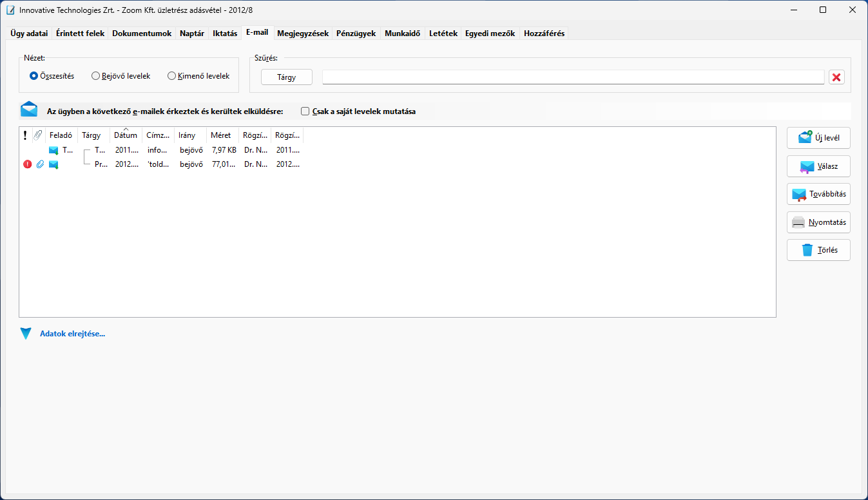Click the attachment paperclip column header
Screen dimensions: 868x500
tap(38, 135)
